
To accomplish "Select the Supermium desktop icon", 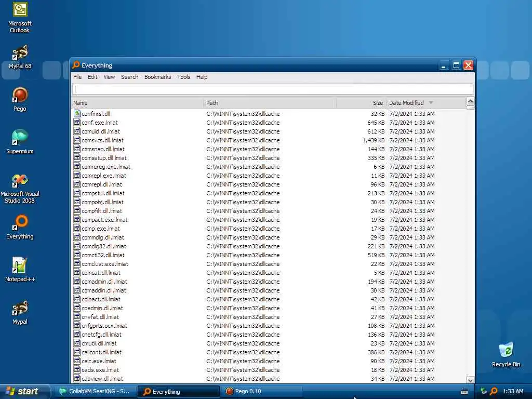I will tap(20, 142).
